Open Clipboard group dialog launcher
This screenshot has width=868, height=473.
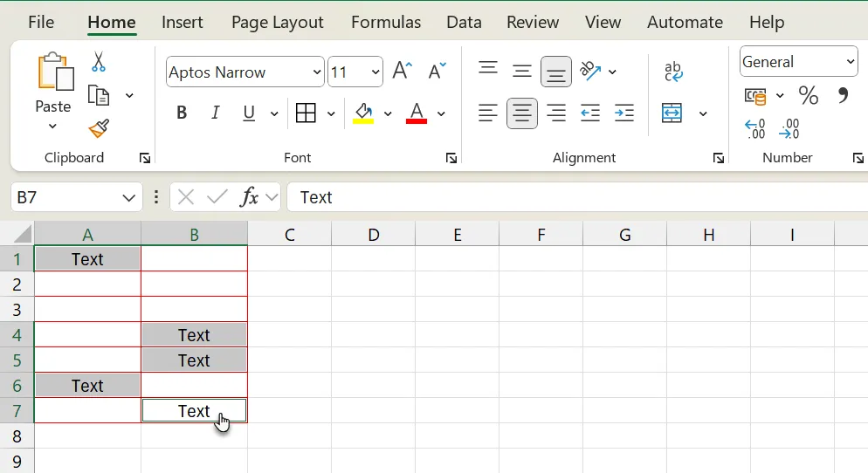click(x=145, y=159)
